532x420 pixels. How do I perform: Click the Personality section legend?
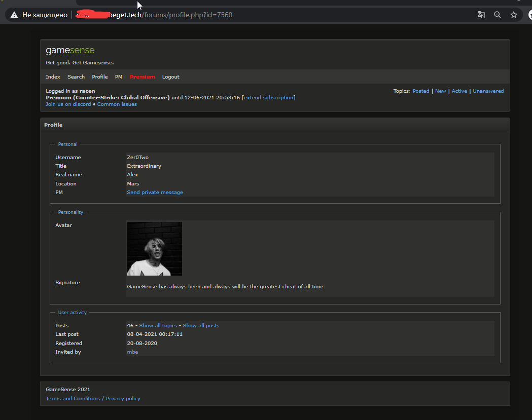[x=70, y=212]
